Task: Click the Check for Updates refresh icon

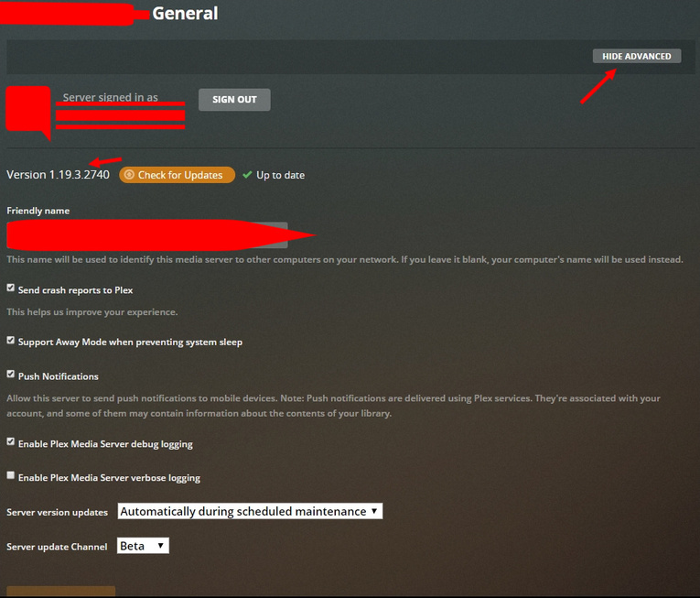Action: tap(129, 175)
